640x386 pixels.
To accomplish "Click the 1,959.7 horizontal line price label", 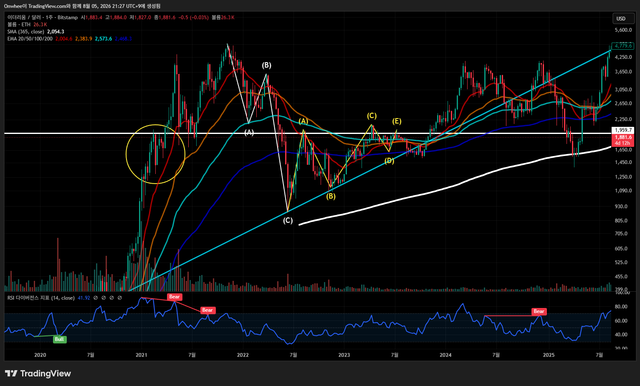I will click(x=623, y=130).
